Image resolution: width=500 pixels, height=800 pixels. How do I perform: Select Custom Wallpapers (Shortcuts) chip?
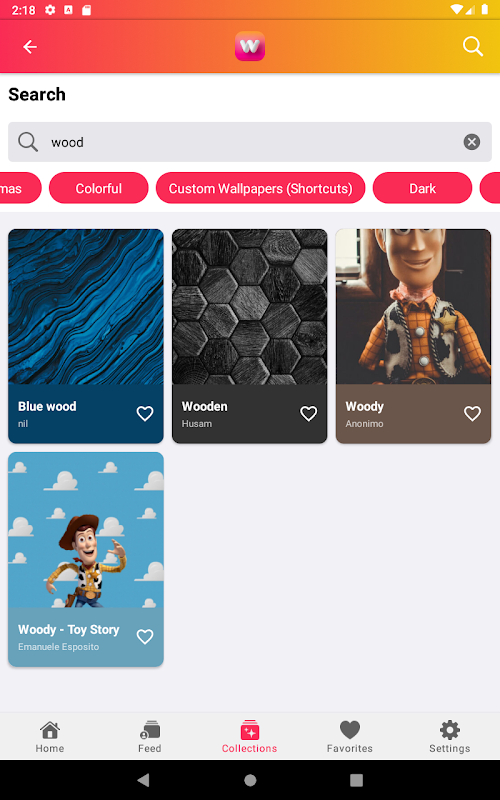[x=260, y=188]
